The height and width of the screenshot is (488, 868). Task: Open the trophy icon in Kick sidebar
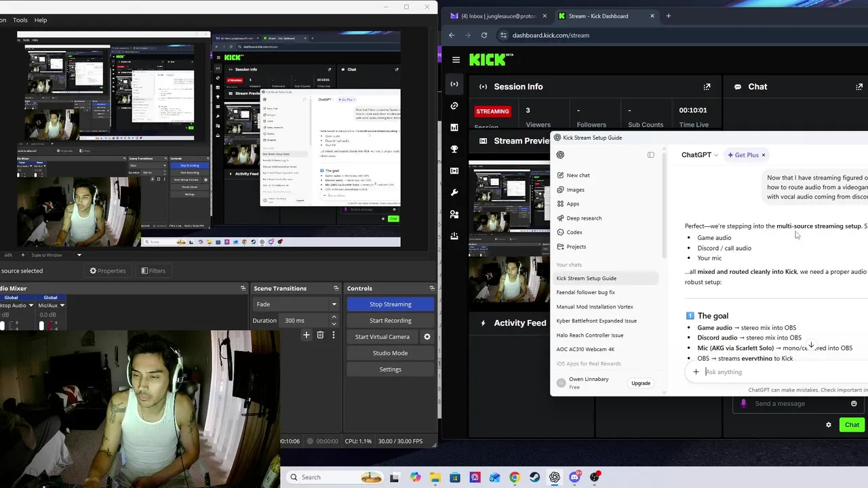(454, 149)
